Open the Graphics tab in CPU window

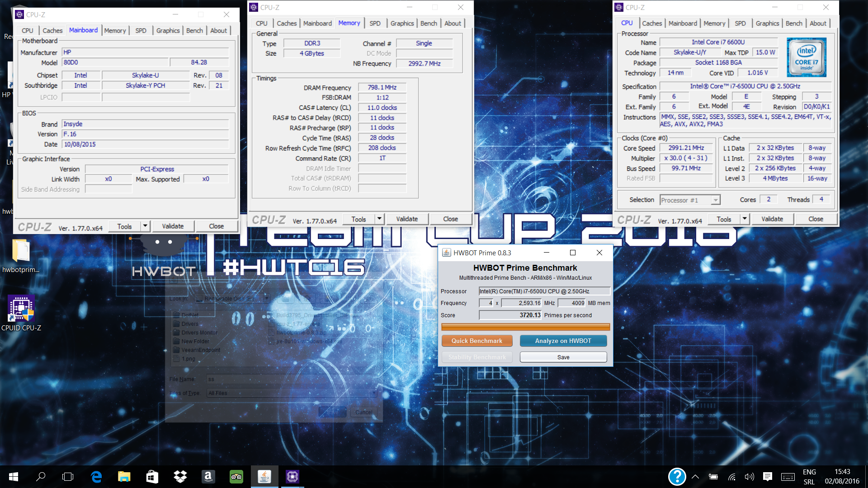pyautogui.click(x=767, y=23)
